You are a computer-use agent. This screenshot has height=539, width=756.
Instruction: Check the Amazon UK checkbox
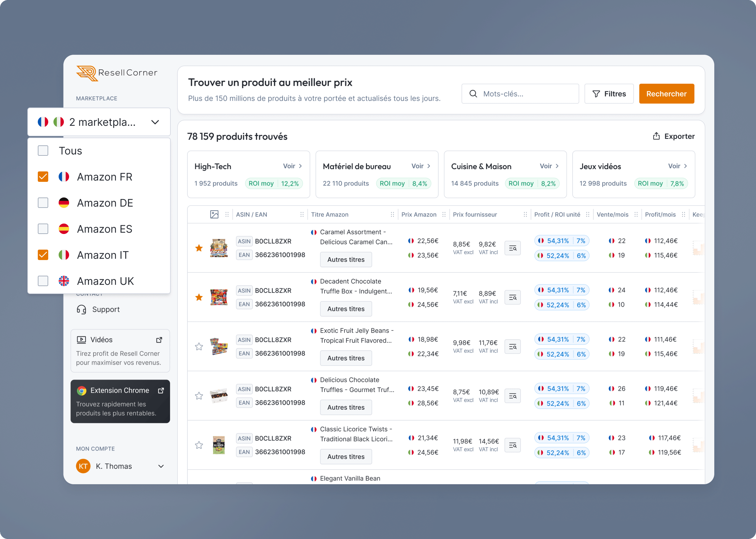point(43,281)
